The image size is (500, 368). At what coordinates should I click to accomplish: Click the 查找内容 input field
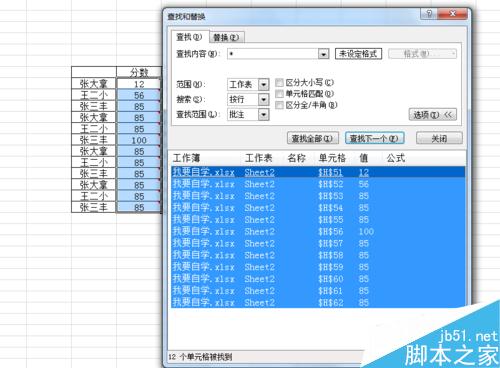click(x=273, y=54)
